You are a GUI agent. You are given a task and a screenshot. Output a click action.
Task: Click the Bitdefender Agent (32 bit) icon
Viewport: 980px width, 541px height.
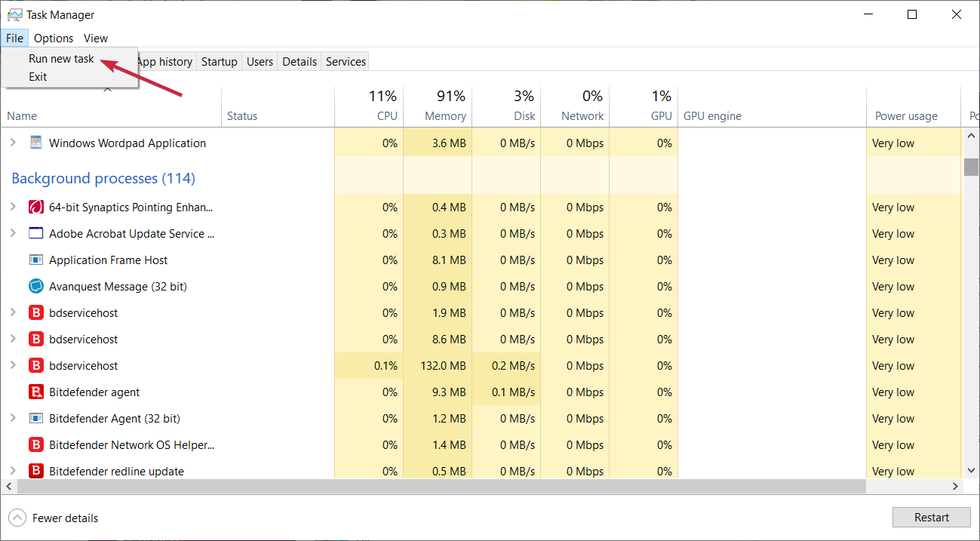click(x=36, y=418)
